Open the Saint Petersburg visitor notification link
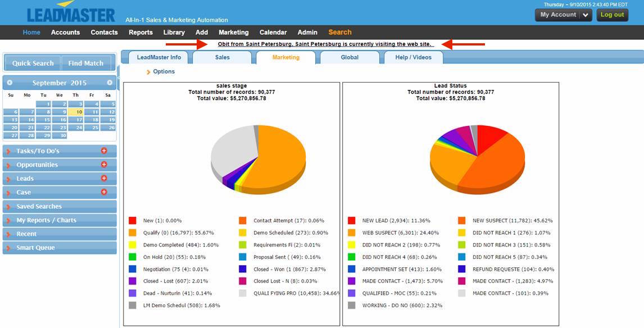This screenshot has height=328, width=644. [x=325, y=44]
